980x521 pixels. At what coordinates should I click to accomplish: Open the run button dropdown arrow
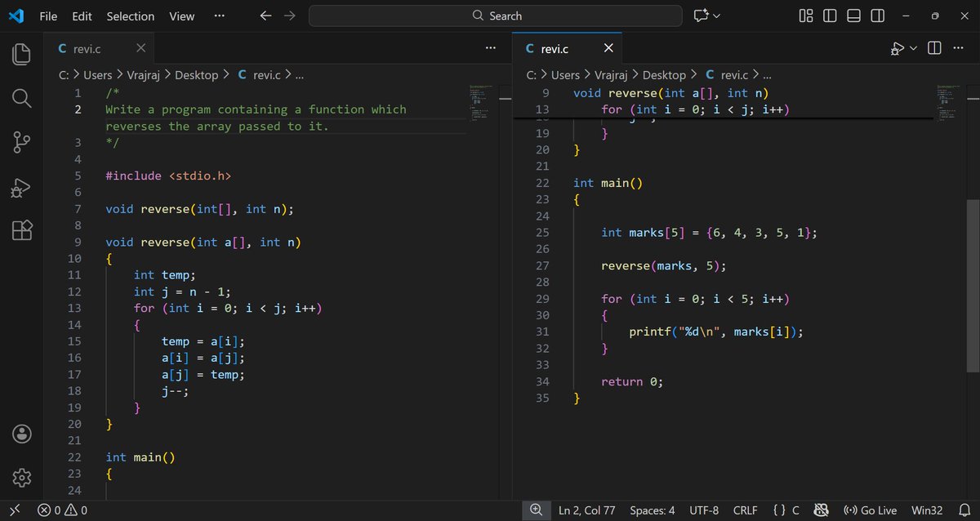[x=914, y=49]
